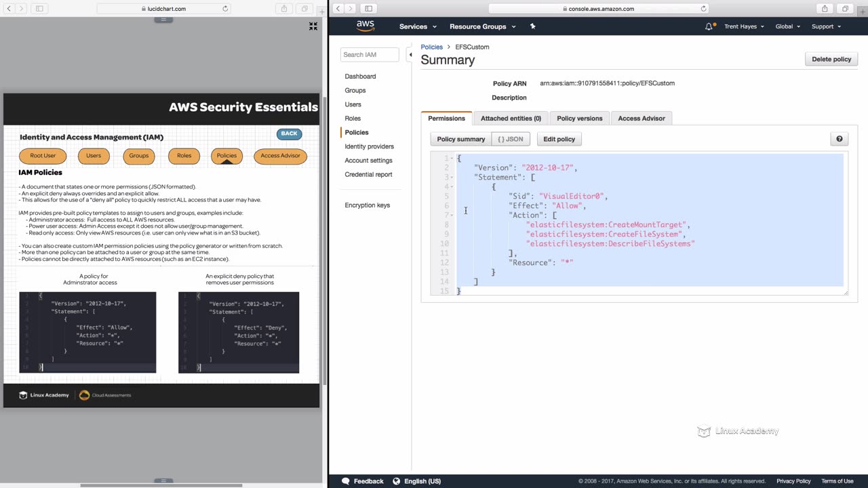This screenshot has height=488, width=868.
Task: Open the Global region dropdown
Action: pyautogui.click(x=787, y=26)
